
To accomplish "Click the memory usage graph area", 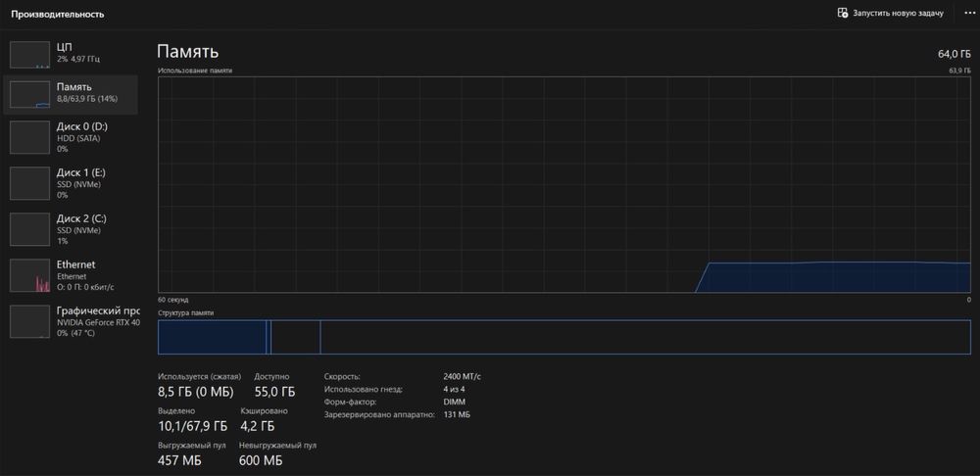I will (x=564, y=184).
